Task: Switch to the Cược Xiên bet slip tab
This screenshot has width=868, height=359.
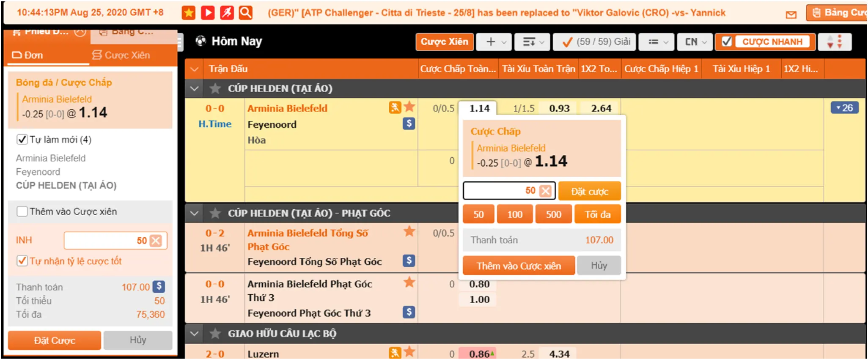Action: (121, 55)
